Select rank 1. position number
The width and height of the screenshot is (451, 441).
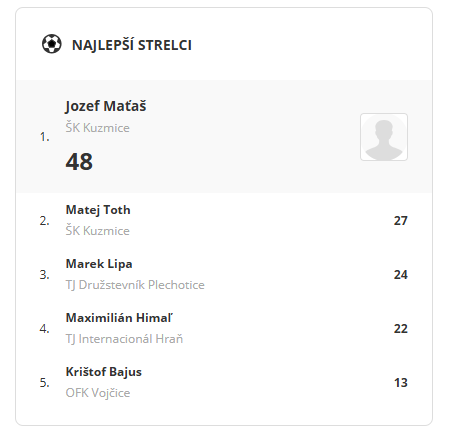(45, 137)
